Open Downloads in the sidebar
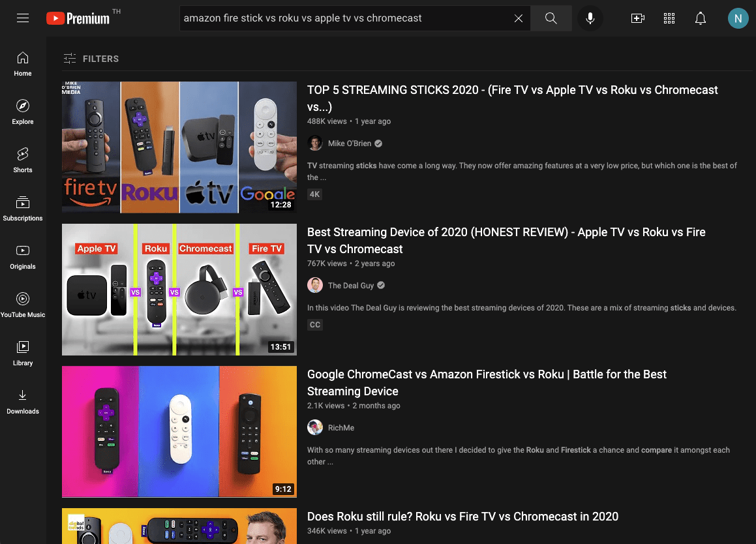The width and height of the screenshot is (756, 544). coord(23,402)
